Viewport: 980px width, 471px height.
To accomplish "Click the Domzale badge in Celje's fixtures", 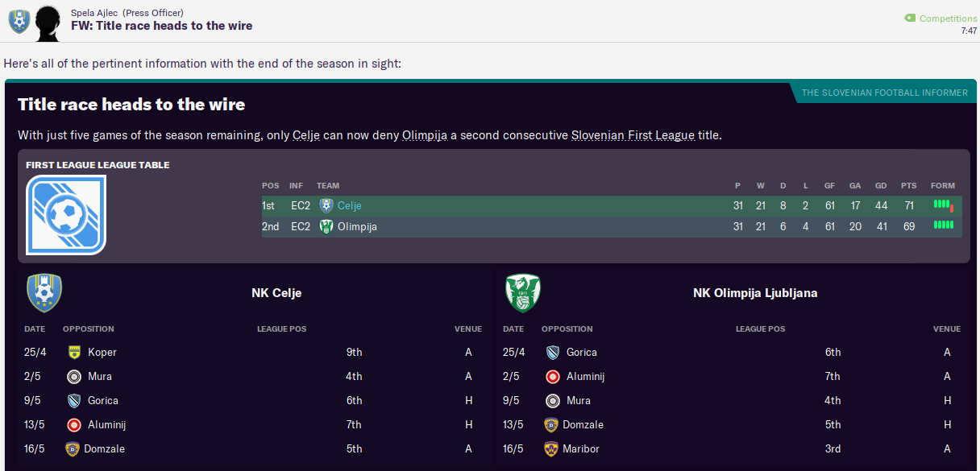I will point(74,448).
